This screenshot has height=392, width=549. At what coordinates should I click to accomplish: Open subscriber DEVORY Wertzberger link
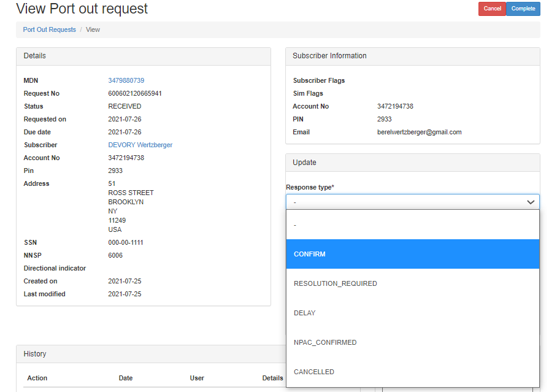(x=140, y=145)
